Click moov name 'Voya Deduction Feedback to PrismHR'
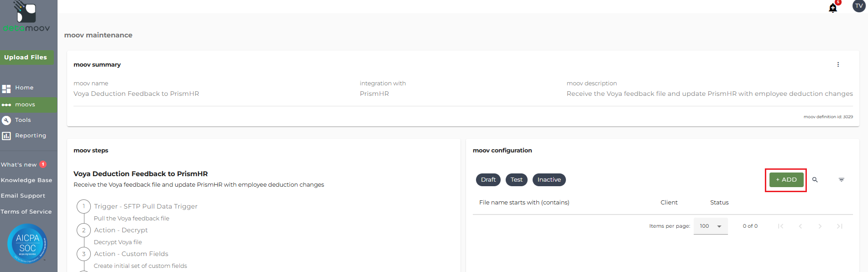 point(136,94)
